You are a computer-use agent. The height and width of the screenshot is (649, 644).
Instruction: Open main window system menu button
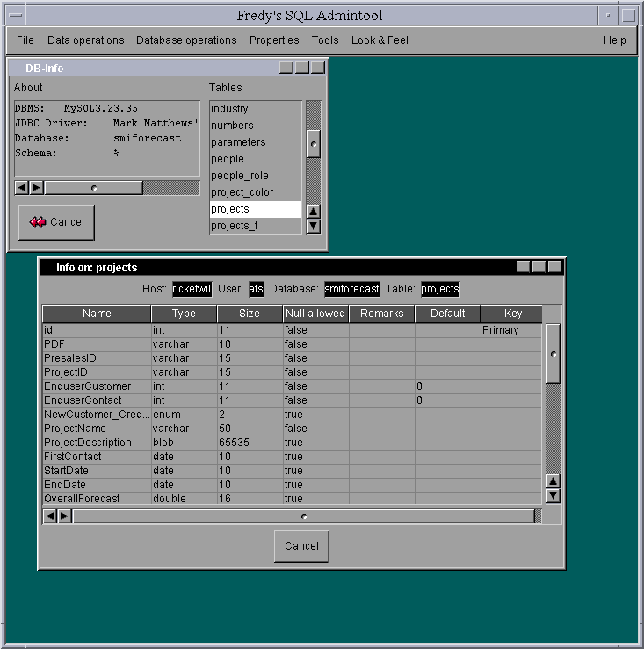pos(16,15)
